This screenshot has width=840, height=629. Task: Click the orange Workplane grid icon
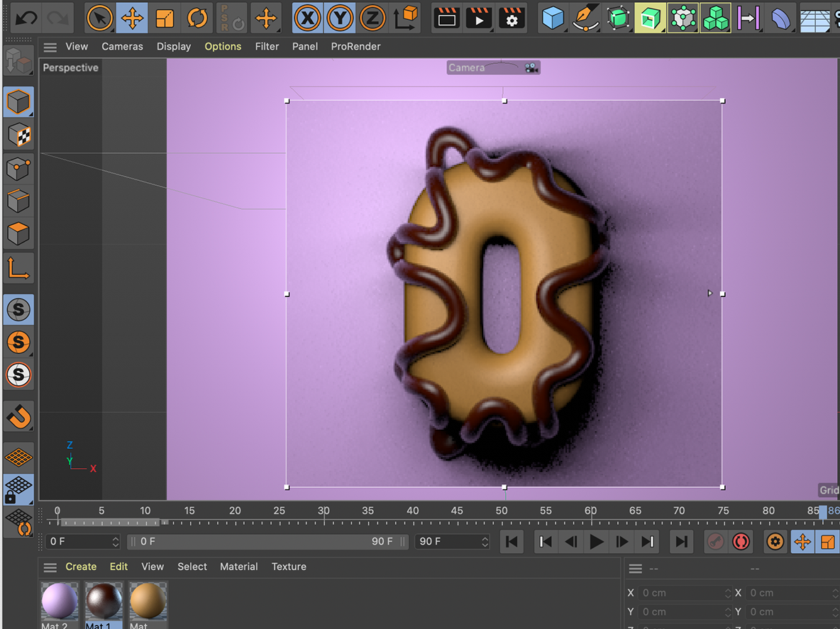pyautogui.click(x=18, y=457)
